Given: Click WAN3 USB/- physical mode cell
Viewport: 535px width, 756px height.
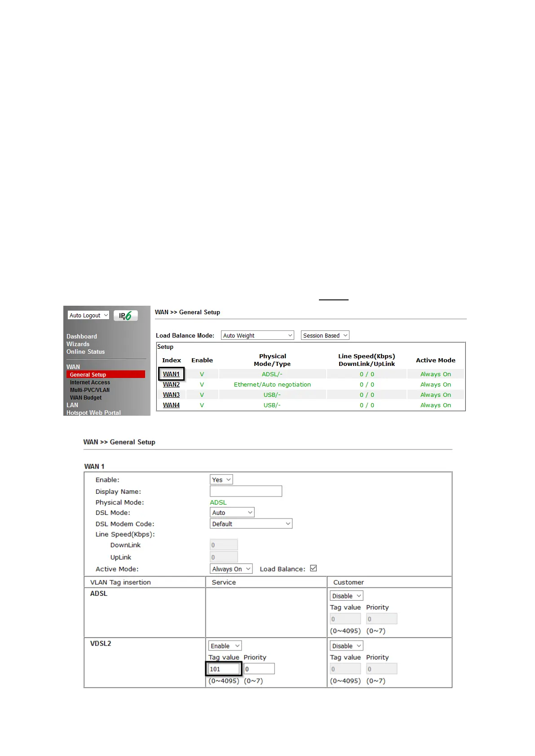Looking at the screenshot, I should point(272,395).
